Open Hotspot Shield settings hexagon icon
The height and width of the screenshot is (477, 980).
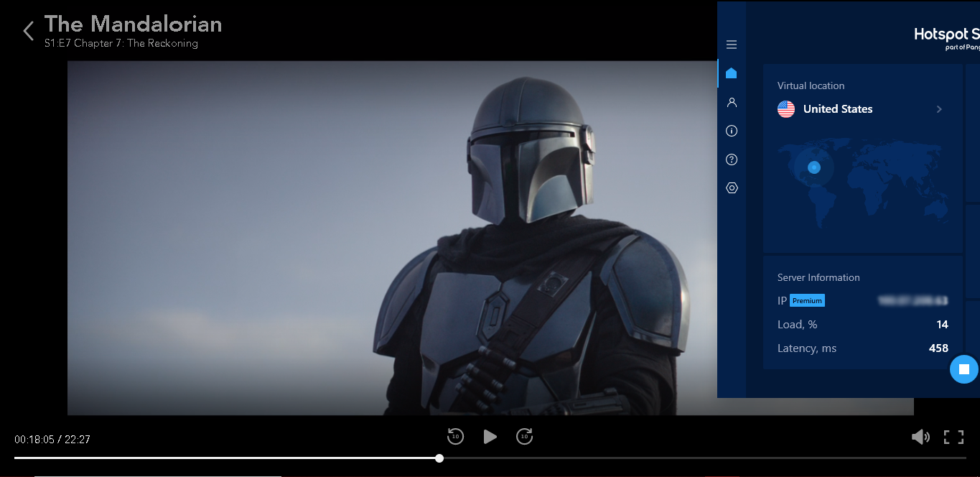732,188
